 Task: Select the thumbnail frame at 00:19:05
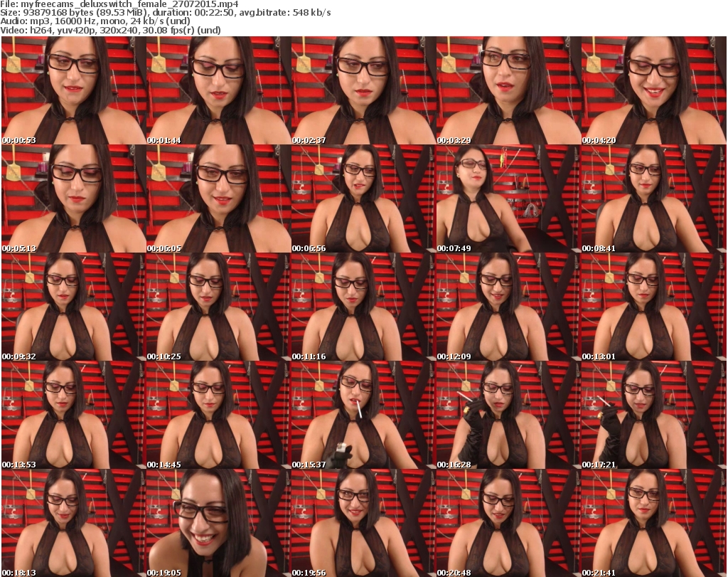click(219, 523)
